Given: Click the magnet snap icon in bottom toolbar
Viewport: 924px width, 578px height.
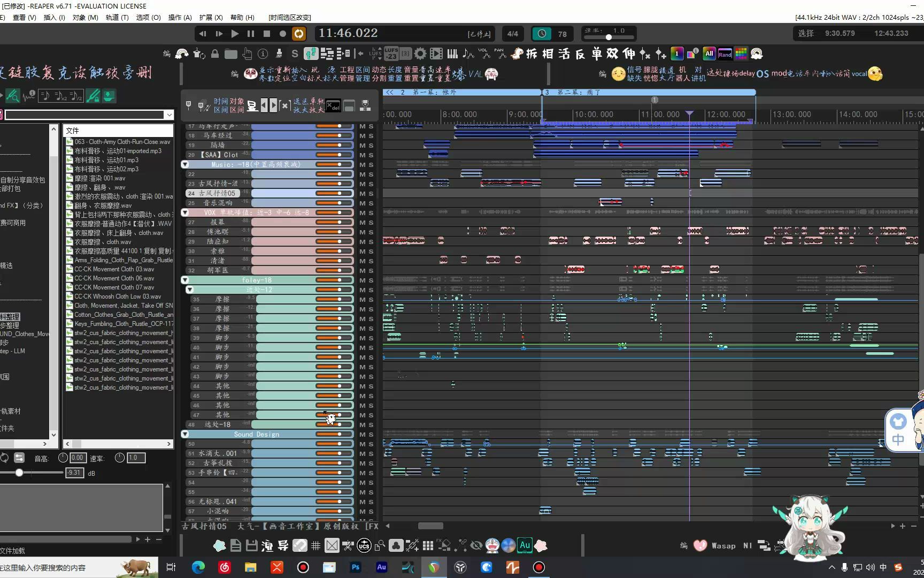Looking at the screenshot, I should [x=300, y=545].
